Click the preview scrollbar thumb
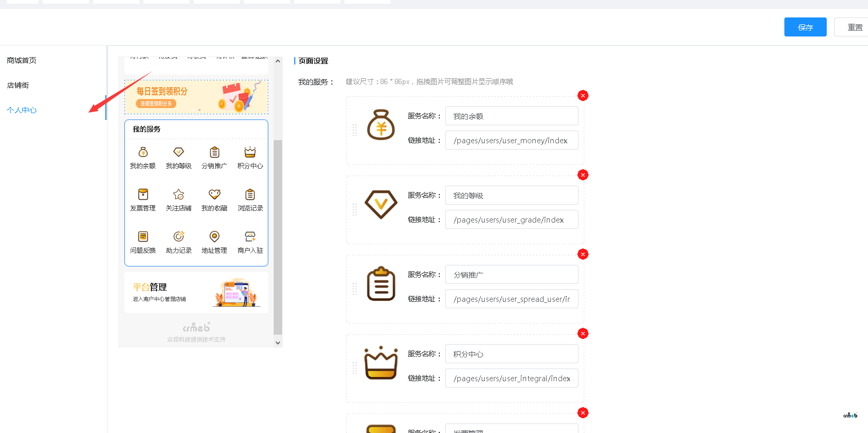 pyautogui.click(x=278, y=237)
